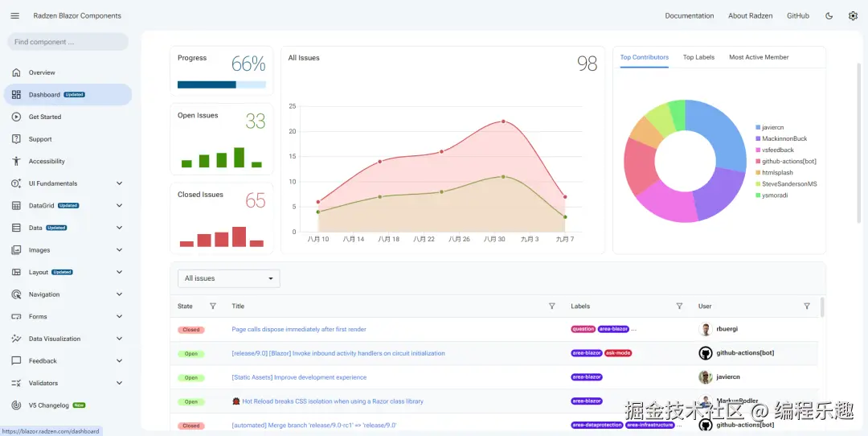Click the UI Fundamentals icon
Viewport: 868px width, 436px height.
tap(17, 183)
